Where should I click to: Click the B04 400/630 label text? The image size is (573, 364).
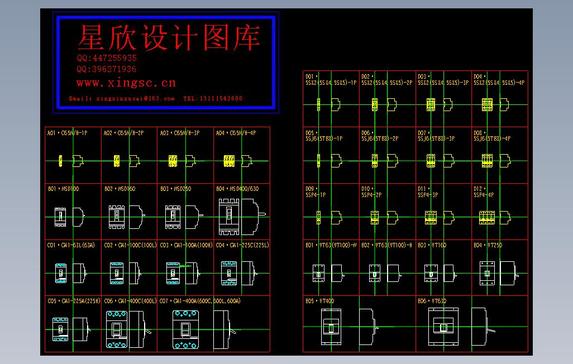(x=237, y=189)
